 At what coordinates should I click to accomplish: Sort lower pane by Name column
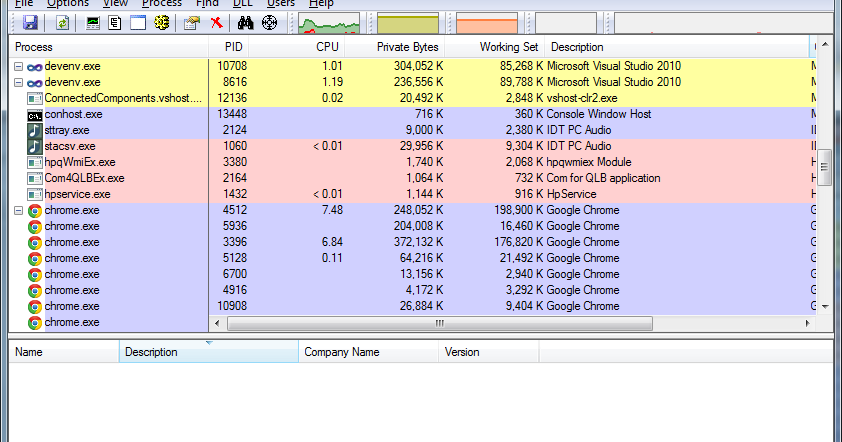click(x=64, y=352)
